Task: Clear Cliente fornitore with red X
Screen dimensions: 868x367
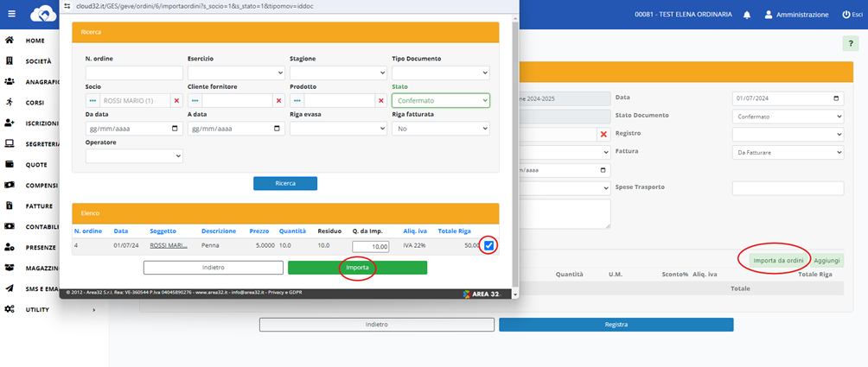Action: pyautogui.click(x=278, y=101)
